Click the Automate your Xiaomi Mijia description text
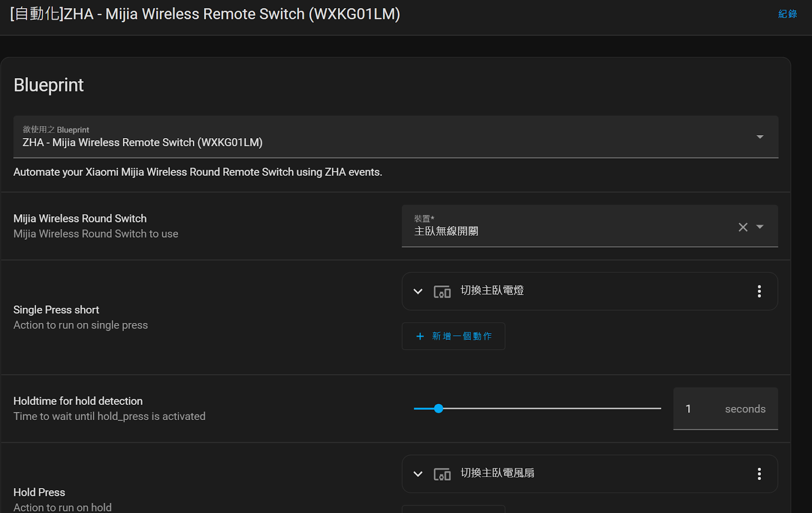 (198, 172)
